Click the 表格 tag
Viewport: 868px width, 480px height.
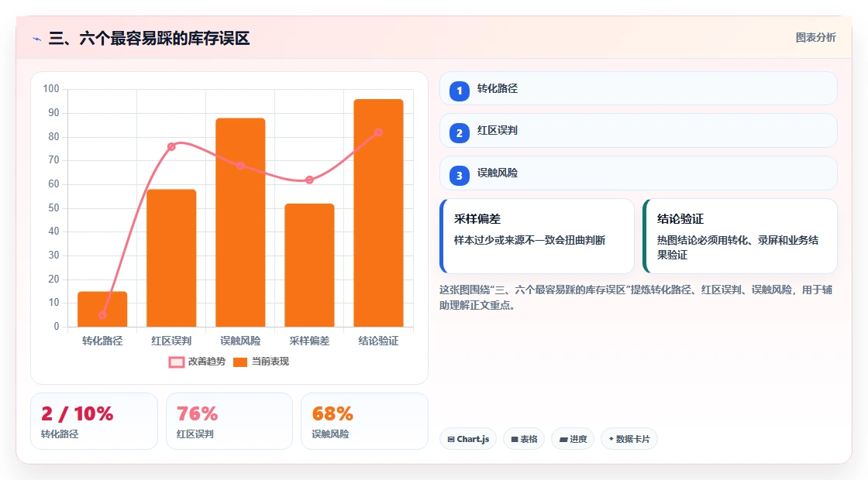[524, 439]
